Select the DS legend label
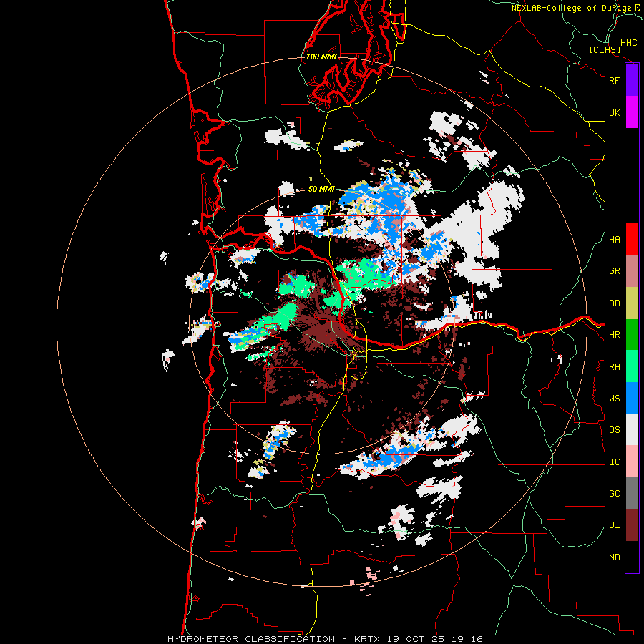The width and height of the screenshot is (644, 644). [x=614, y=430]
